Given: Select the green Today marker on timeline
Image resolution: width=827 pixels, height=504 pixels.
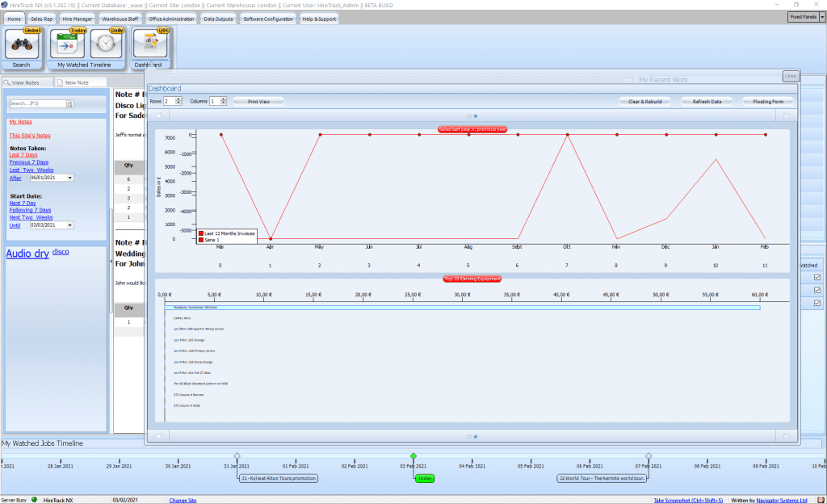Looking at the screenshot, I should click(x=425, y=478).
